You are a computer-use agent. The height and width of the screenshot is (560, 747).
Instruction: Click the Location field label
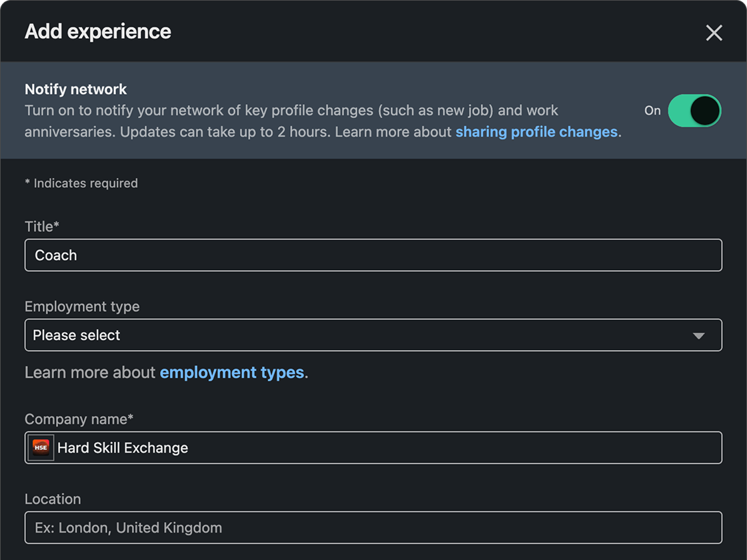tap(53, 499)
